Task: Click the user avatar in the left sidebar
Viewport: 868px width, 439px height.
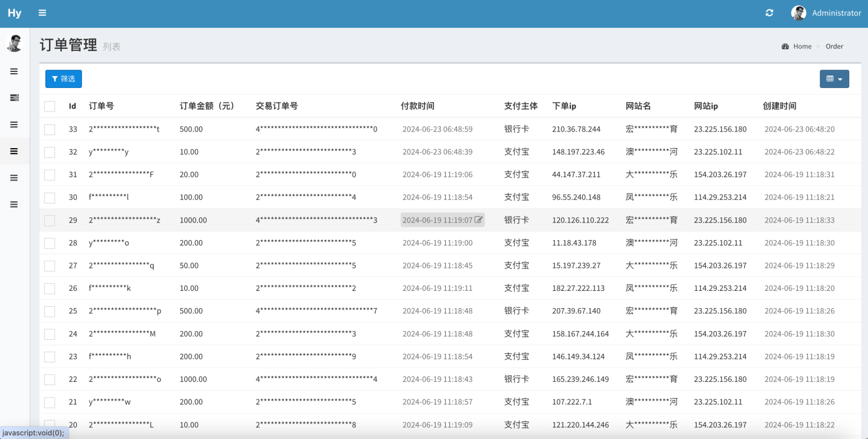Action: point(14,43)
